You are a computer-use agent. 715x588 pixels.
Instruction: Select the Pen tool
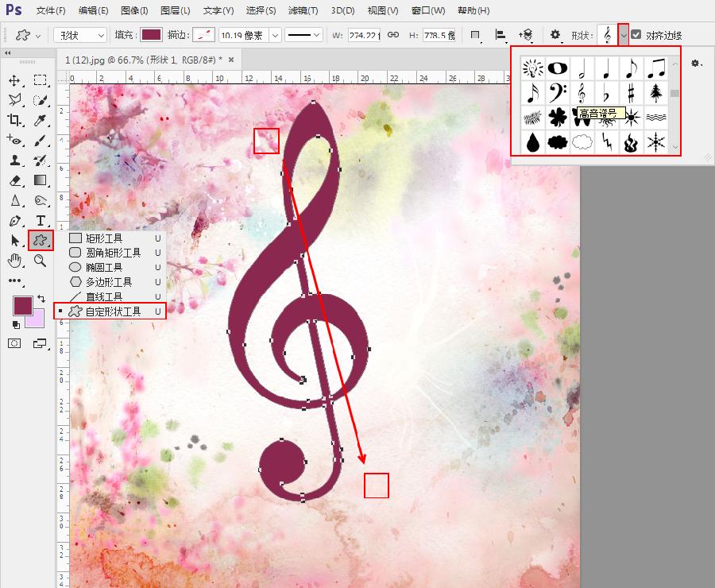tap(14, 220)
